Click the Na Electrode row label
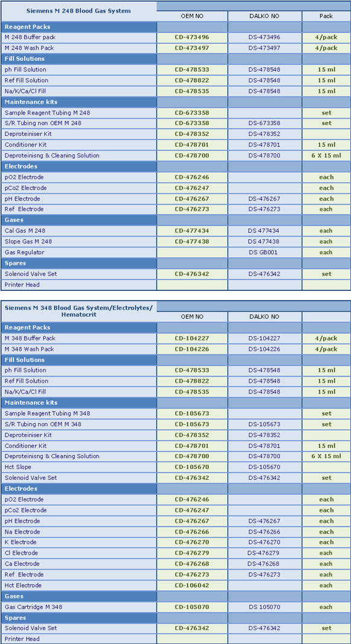Screen dimensions: 351x644 click(22, 532)
